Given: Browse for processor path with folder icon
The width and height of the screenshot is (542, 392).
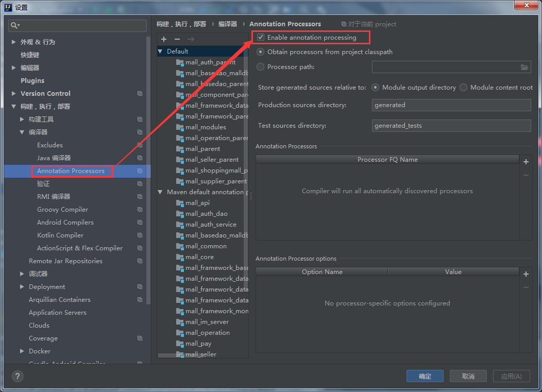Looking at the screenshot, I should tap(524, 67).
